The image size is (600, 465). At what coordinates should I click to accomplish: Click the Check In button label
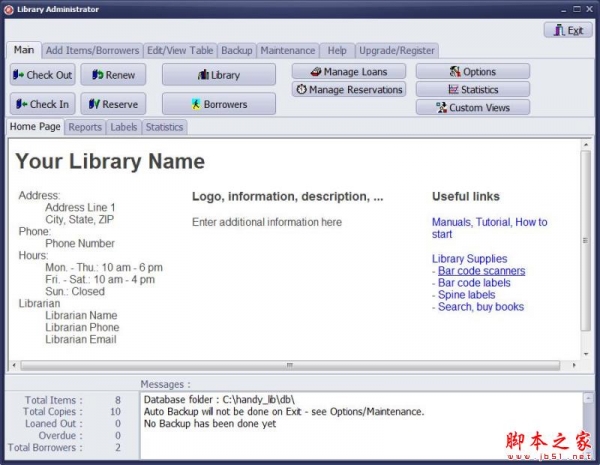[x=49, y=104]
